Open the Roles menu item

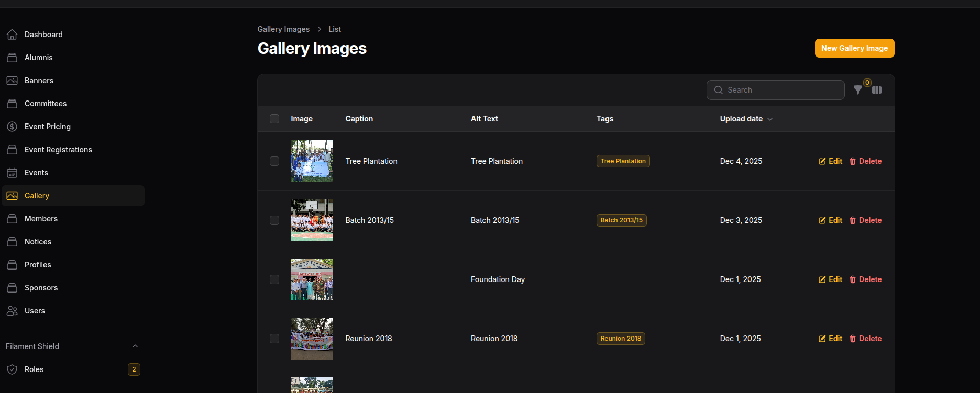point(73,369)
